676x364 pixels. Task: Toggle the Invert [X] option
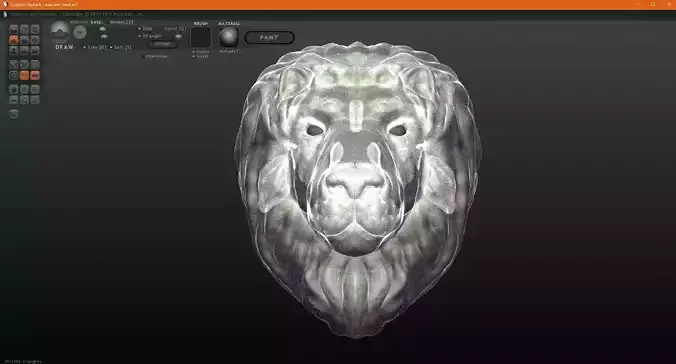pyautogui.click(x=121, y=22)
